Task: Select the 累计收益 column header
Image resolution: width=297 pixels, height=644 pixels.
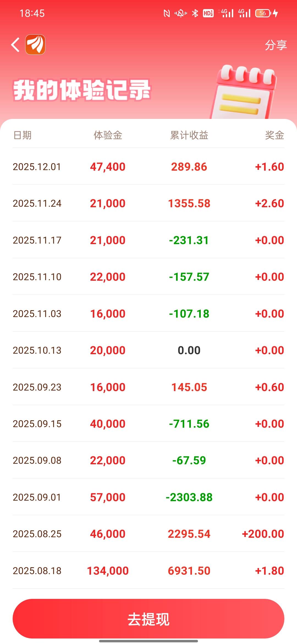Action: [189, 135]
